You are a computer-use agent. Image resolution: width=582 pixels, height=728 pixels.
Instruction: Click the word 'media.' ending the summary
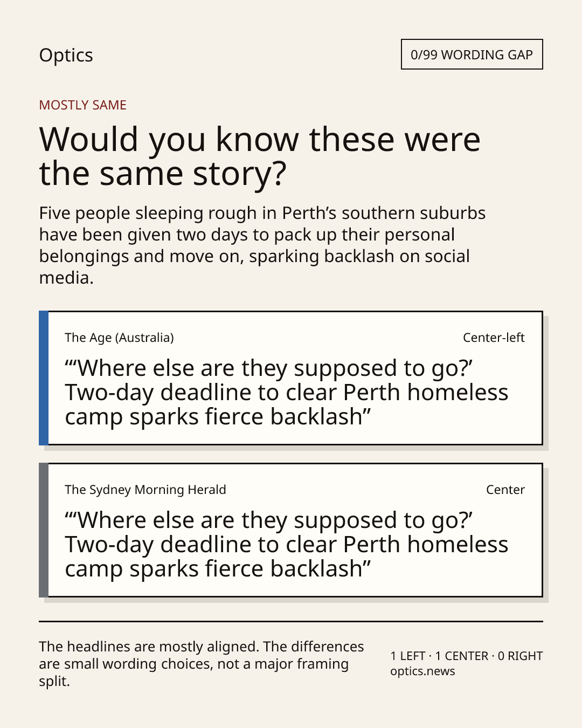(66, 278)
